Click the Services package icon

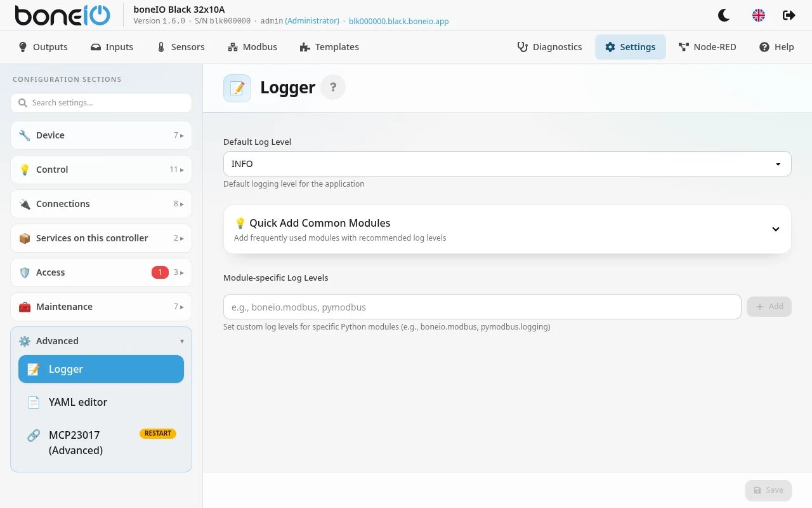tap(25, 238)
